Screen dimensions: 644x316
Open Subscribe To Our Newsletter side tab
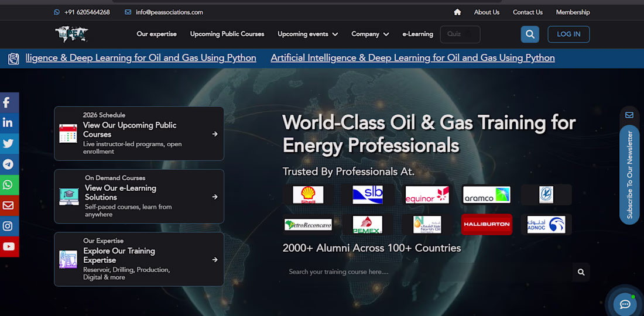pos(629,175)
